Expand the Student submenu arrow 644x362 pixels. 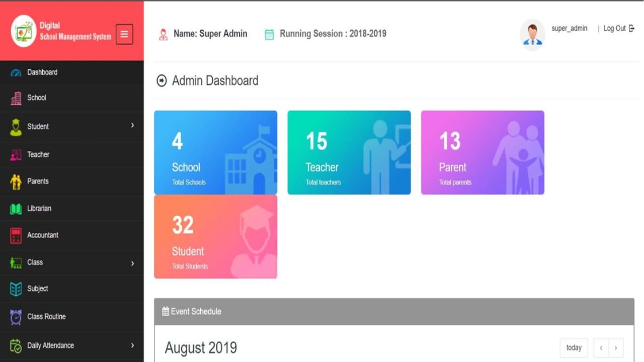point(132,125)
